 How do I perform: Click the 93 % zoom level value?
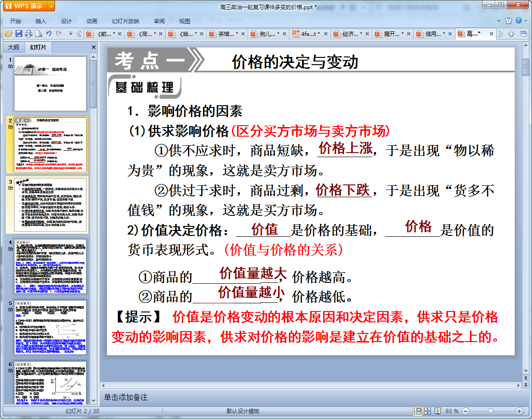[x=452, y=411]
